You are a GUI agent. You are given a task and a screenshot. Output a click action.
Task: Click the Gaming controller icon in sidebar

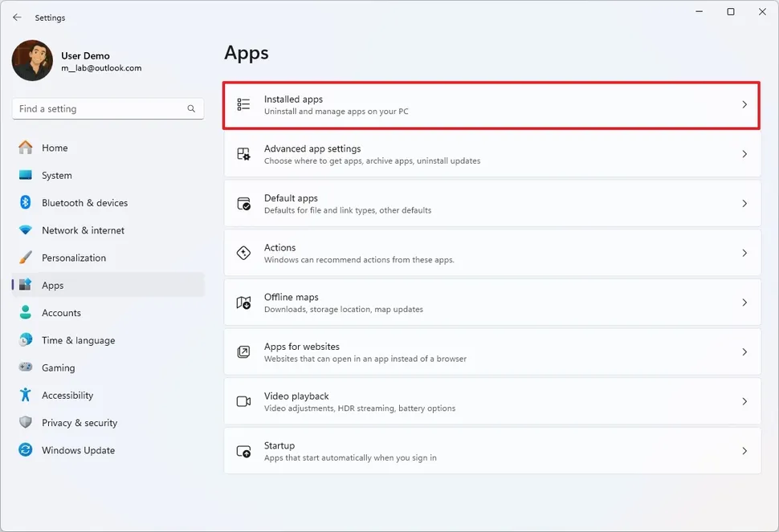pos(25,368)
